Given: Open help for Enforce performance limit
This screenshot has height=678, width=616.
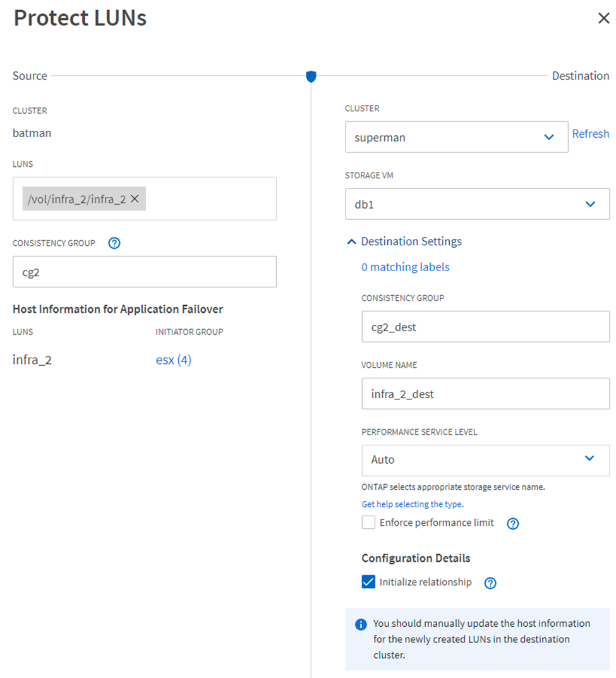Looking at the screenshot, I should point(513,523).
